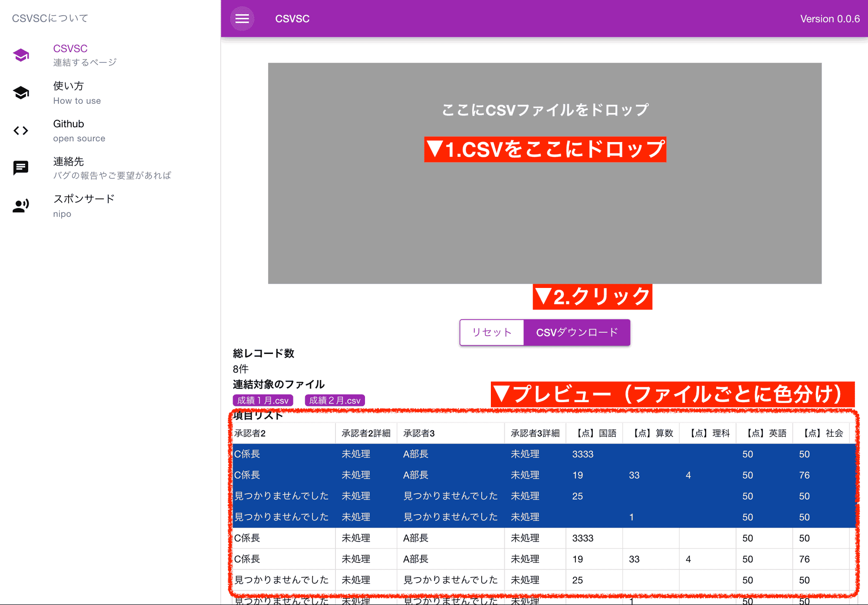
Task: Select the 成績１月.csv file chip
Action: (262, 400)
